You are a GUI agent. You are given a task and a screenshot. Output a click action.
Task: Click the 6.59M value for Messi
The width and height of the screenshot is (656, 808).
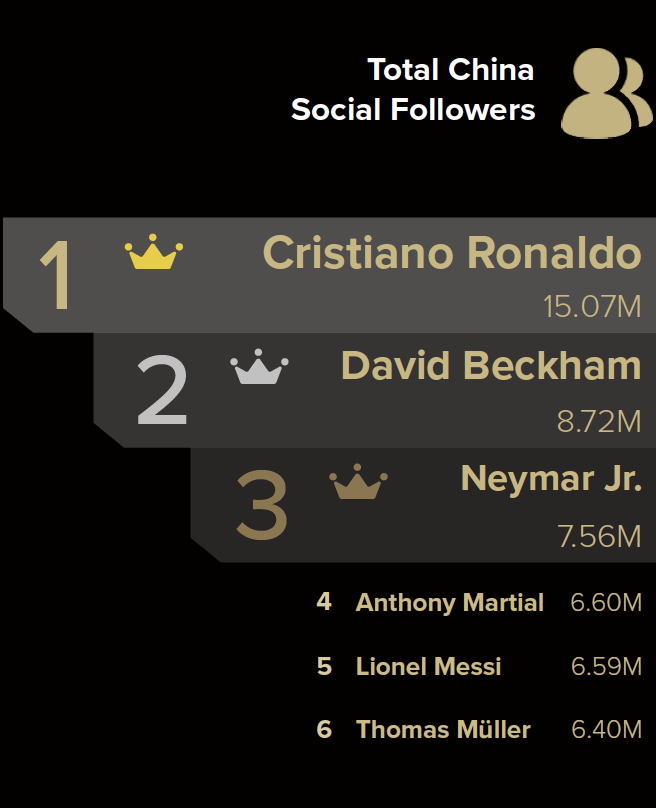tap(606, 666)
